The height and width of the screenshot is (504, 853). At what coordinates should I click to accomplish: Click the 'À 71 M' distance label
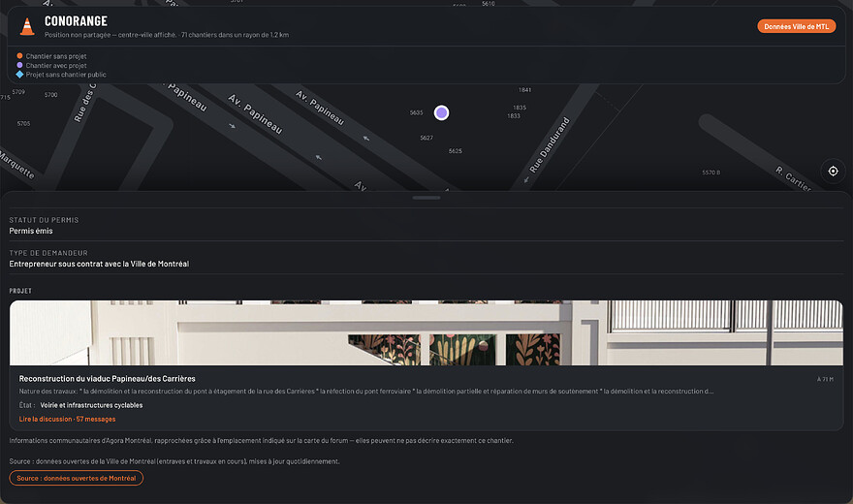[x=825, y=379]
